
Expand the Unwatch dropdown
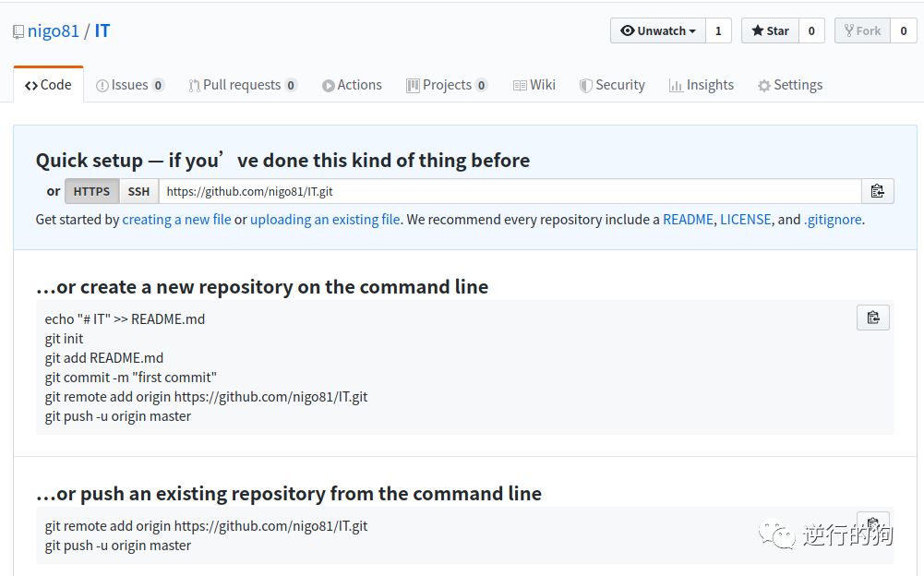click(657, 30)
